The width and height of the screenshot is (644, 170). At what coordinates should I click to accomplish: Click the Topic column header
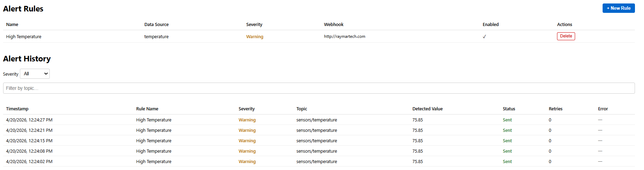[302, 109]
